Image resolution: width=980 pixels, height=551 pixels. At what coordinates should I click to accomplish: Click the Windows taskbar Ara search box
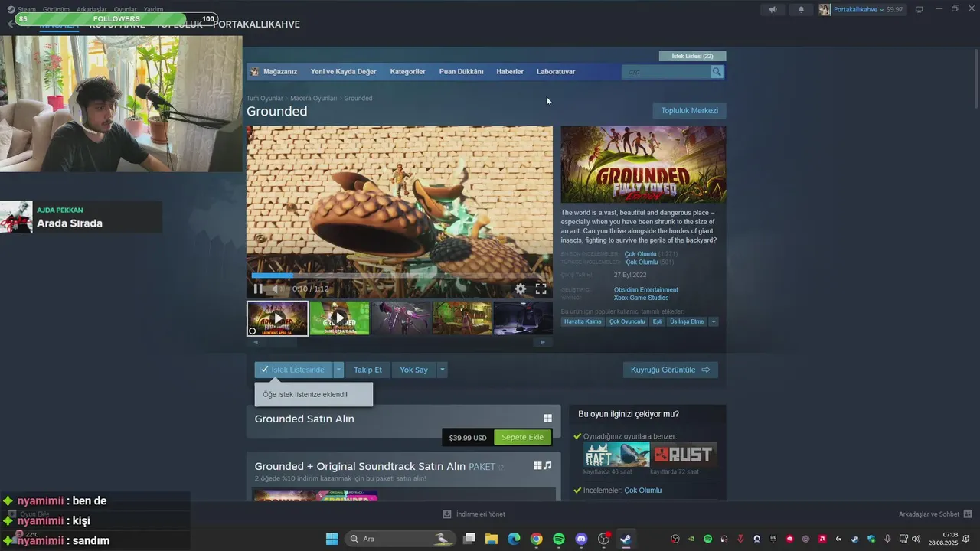pyautogui.click(x=400, y=539)
